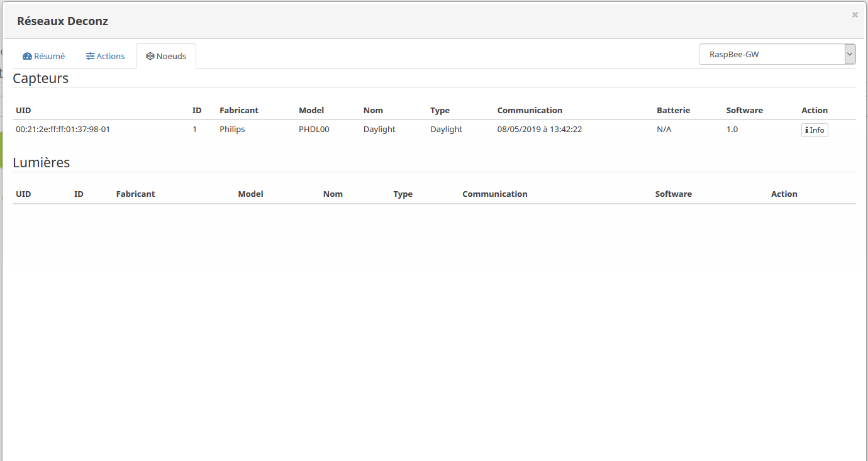Click the Capteurs section heading
This screenshot has width=868, height=461.
41,79
